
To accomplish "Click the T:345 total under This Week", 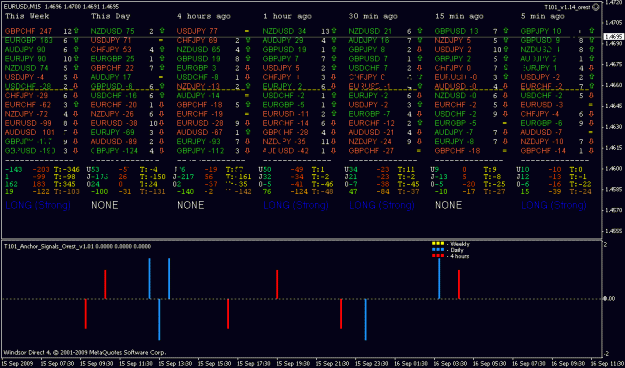I will tap(66, 184).
